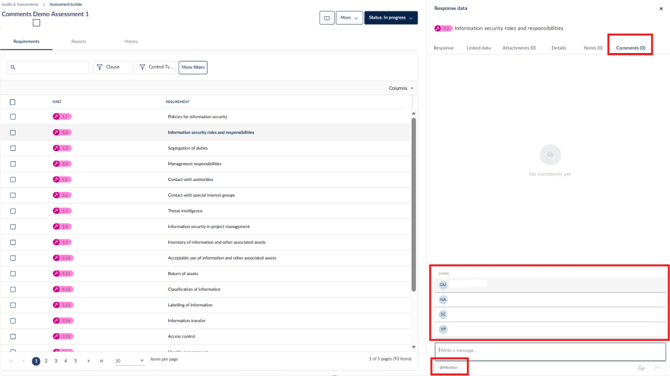Click the pink ID badge for Threat intelligence
The image size is (670, 376).
pyautogui.click(x=62, y=211)
